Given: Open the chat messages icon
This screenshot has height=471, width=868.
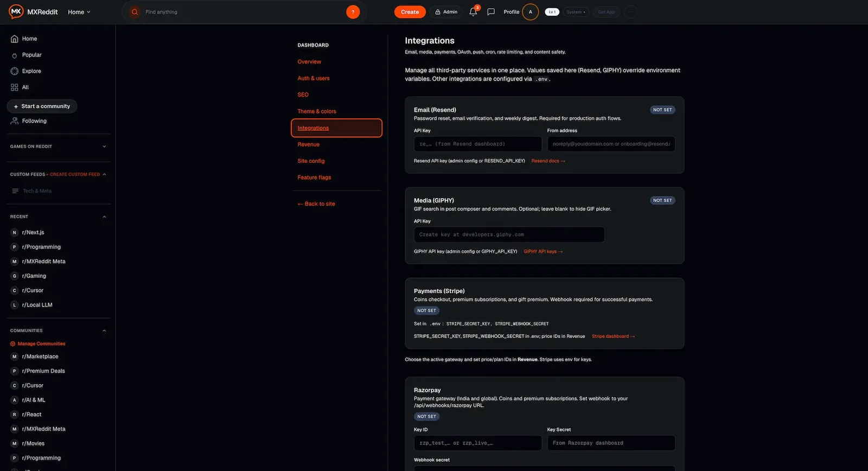Looking at the screenshot, I should click(491, 12).
